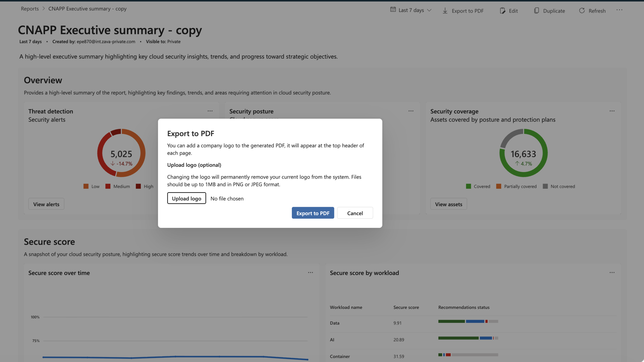This screenshot has width=644, height=362.
Task: Click the Export to PDF download icon in toolbar
Action: coord(445,11)
